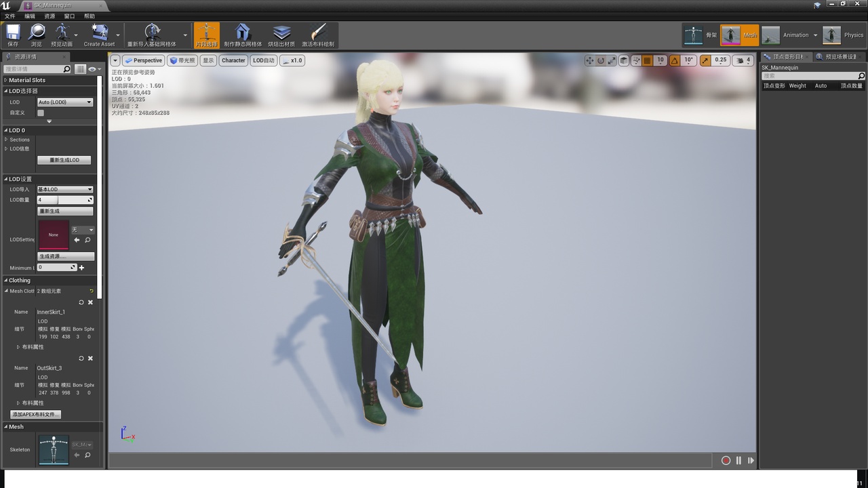
Task: Toggle grid snapping in viewport toolbar
Action: click(x=647, y=60)
